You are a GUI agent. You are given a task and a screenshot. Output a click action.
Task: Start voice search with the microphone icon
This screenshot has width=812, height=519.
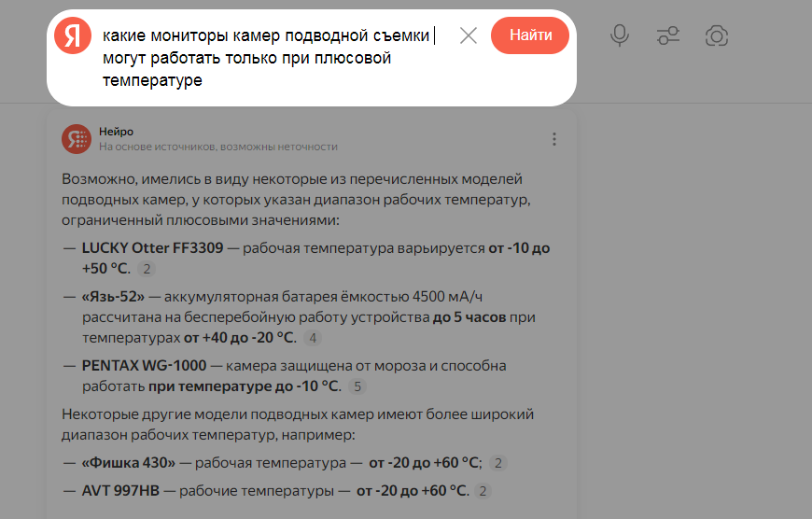pyautogui.click(x=620, y=35)
